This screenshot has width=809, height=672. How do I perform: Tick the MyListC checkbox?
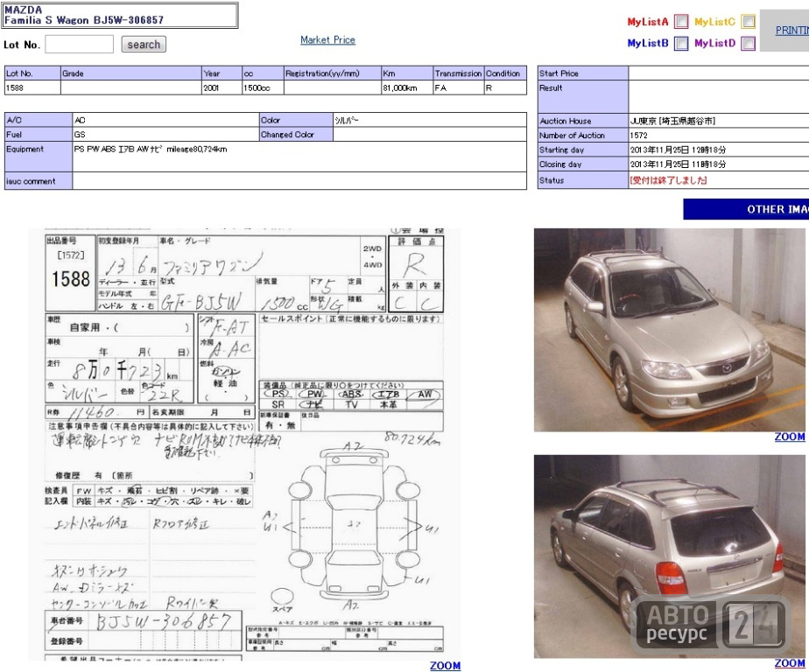pos(748,22)
